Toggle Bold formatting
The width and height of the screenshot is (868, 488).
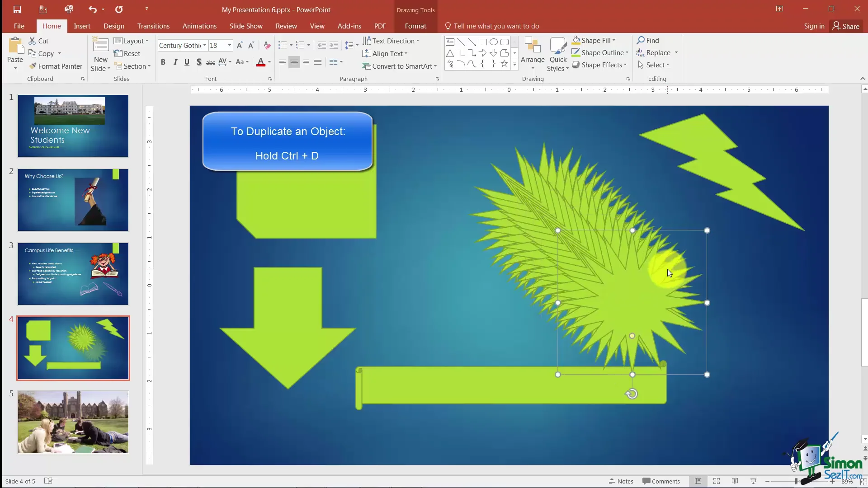click(x=163, y=62)
